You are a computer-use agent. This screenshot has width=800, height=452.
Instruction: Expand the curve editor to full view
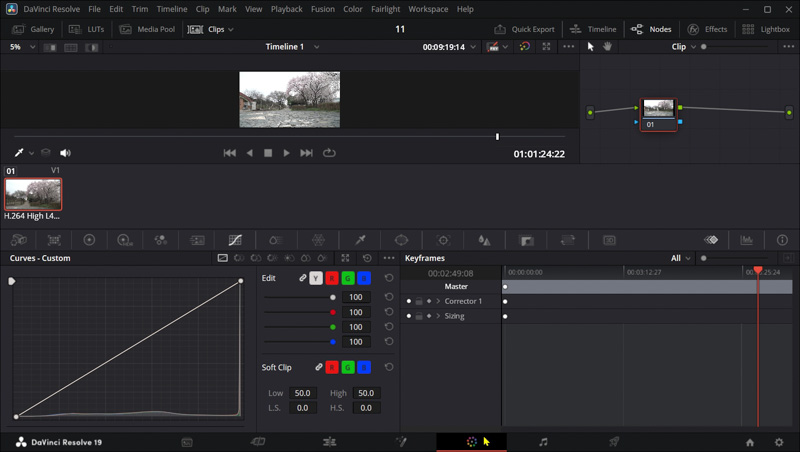click(x=345, y=258)
